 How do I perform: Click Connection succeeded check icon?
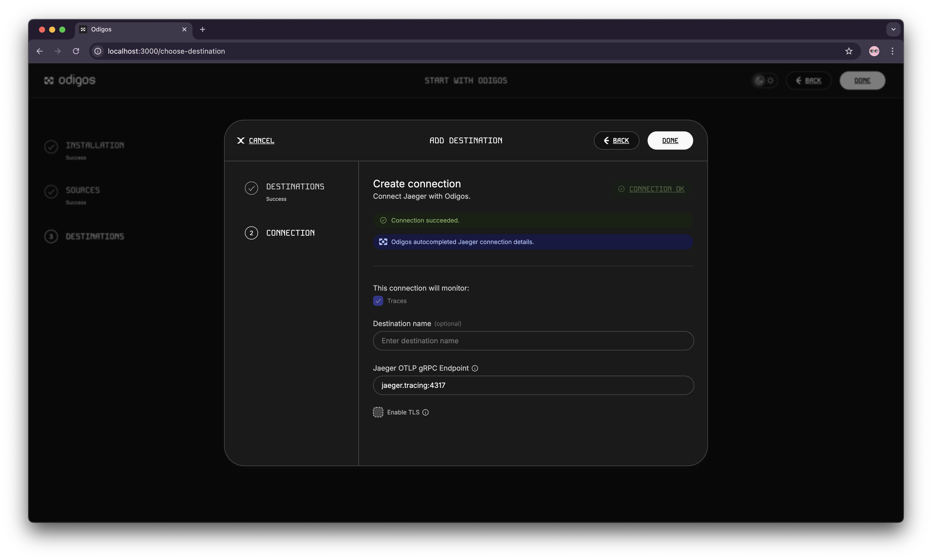click(383, 220)
